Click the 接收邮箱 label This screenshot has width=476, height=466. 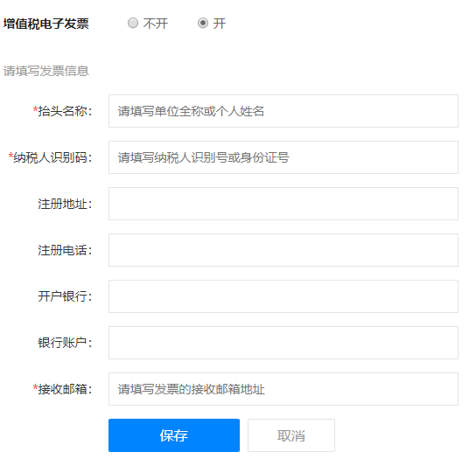[x=62, y=389]
